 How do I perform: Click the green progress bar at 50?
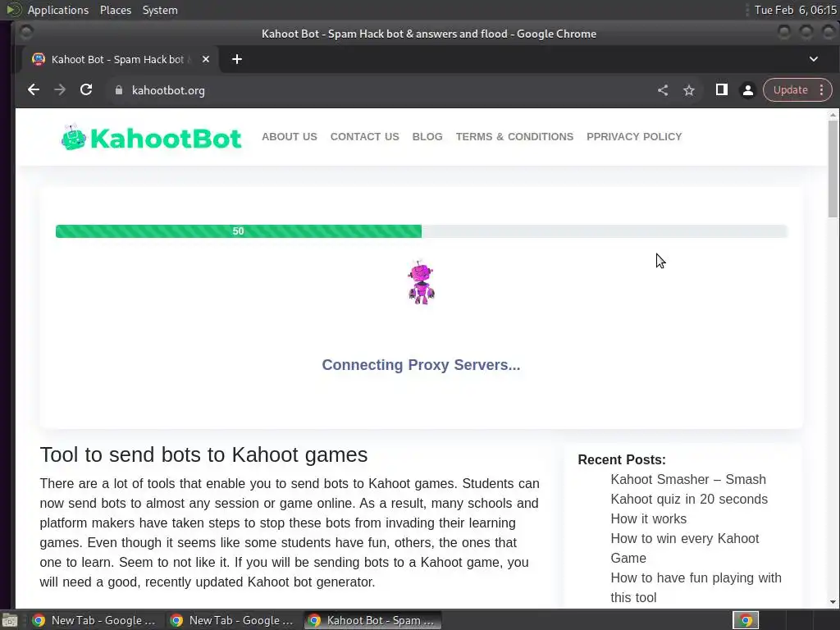[239, 231]
